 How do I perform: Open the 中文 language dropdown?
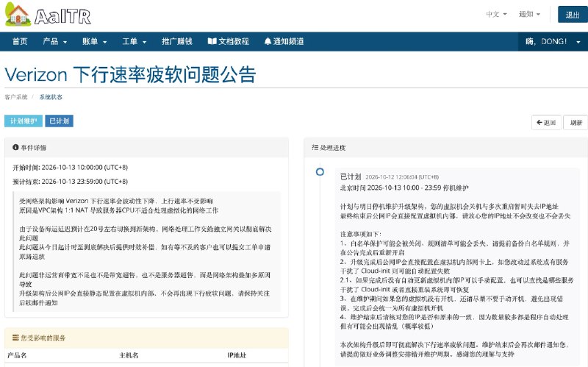tap(496, 14)
